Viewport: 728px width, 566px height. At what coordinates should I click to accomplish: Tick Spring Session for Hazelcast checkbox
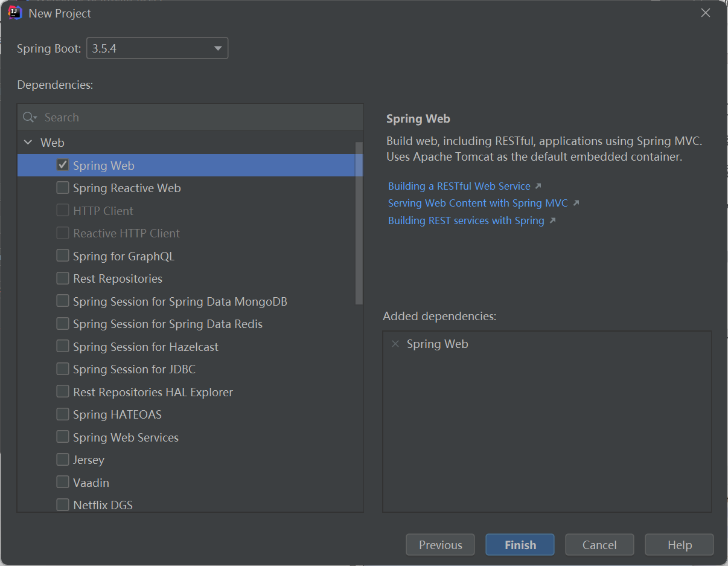point(62,346)
